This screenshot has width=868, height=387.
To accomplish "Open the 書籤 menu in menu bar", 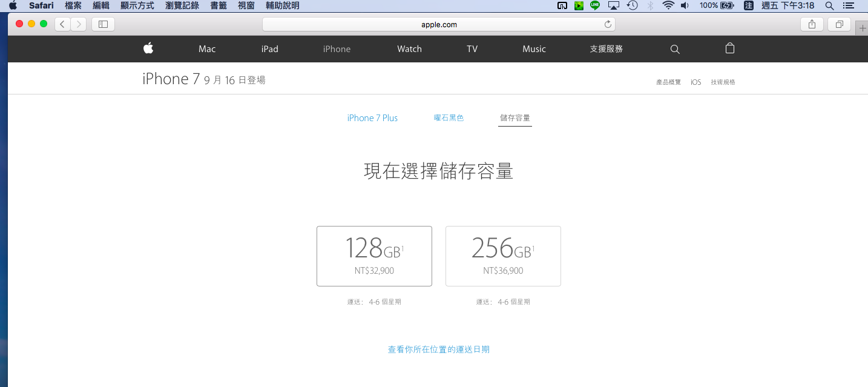I will (x=218, y=5).
